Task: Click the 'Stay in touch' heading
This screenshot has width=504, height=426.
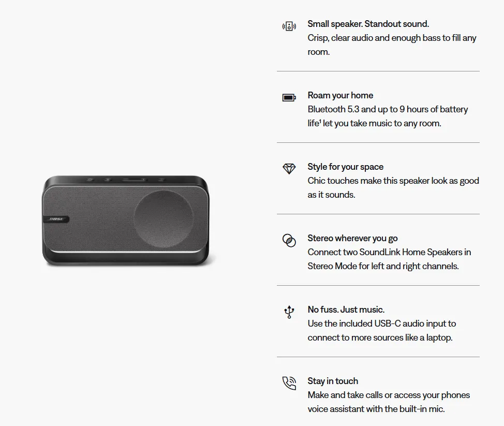Action: click(333, 380)
